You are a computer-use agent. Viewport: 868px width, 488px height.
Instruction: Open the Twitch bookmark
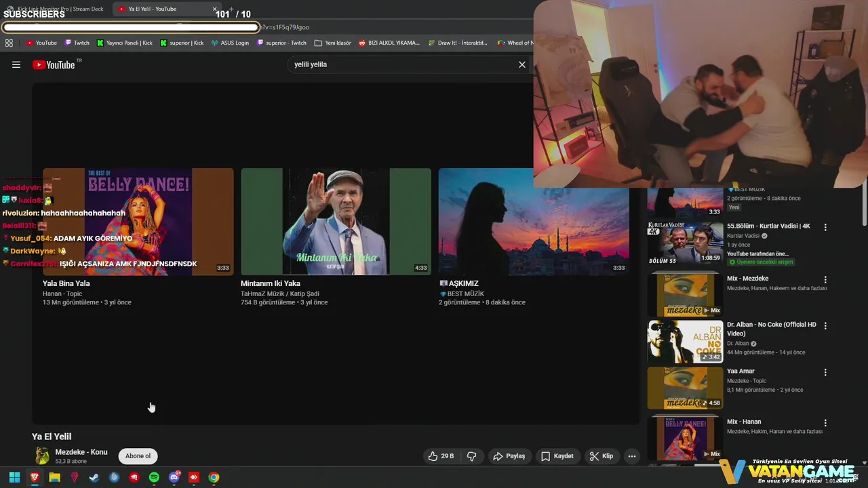[77, 43]
